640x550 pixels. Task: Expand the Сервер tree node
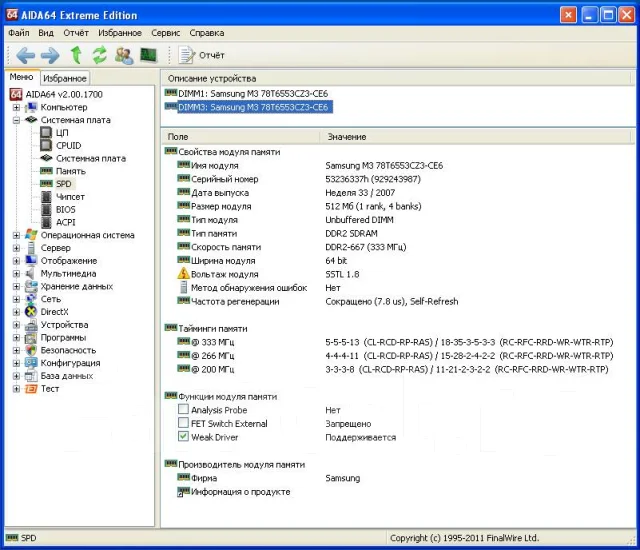(16, 248)
